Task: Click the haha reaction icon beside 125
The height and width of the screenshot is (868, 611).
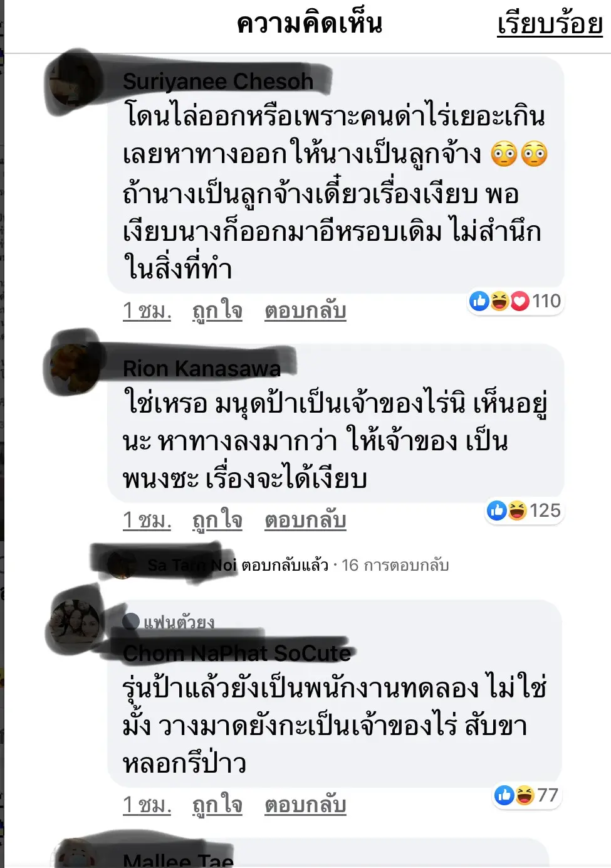Action: click(x=517, y=511)
